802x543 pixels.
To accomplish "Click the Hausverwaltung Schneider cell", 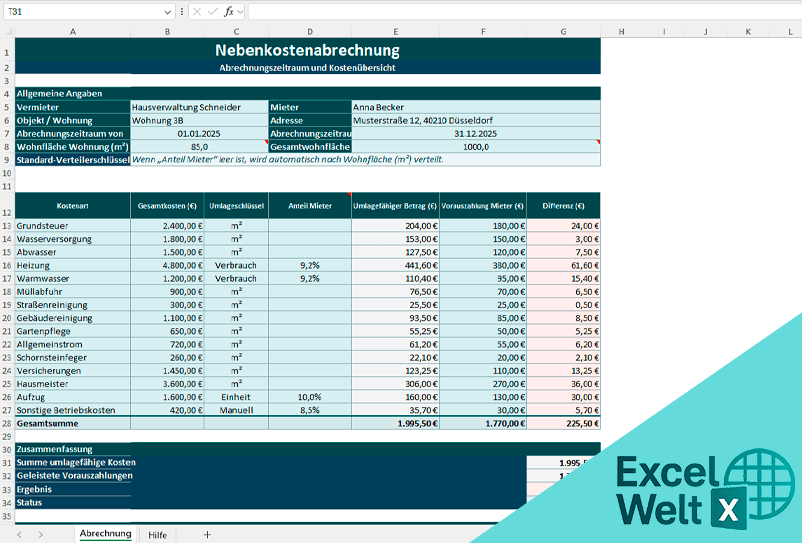I will [199, 106].
